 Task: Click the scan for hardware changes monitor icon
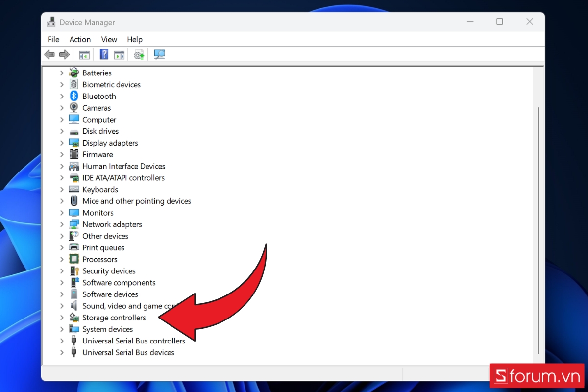point(159,54)
